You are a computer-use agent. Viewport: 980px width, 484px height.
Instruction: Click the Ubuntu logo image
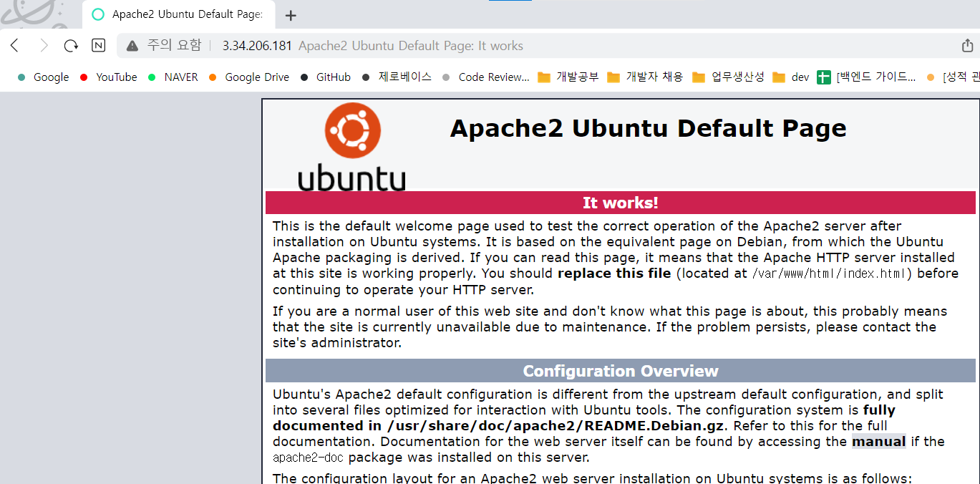[351, 147]
